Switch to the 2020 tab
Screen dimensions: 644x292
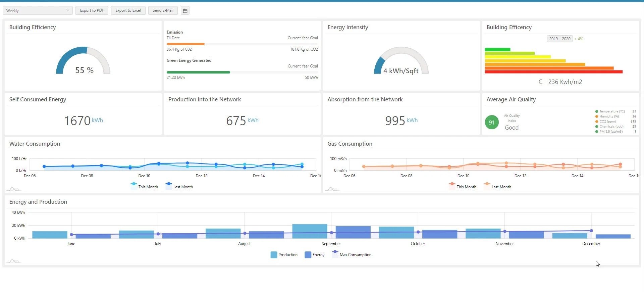tap(566, 39)
